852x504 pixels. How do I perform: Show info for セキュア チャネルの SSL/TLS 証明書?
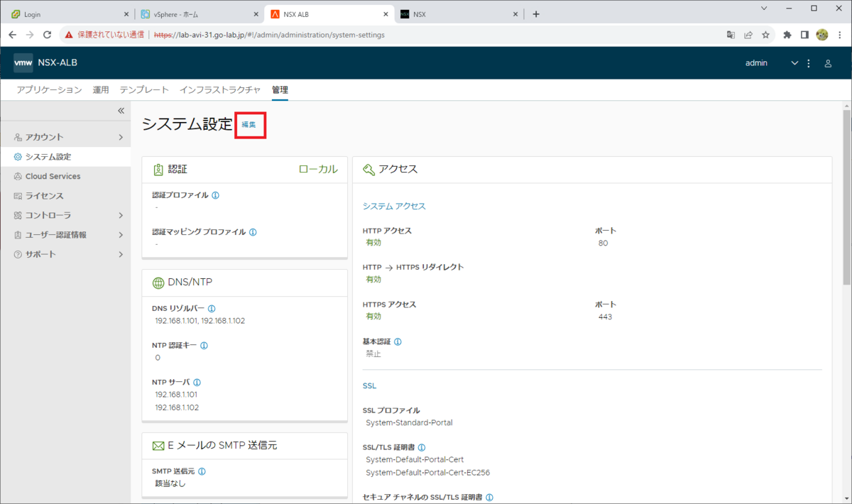point(489,498)
